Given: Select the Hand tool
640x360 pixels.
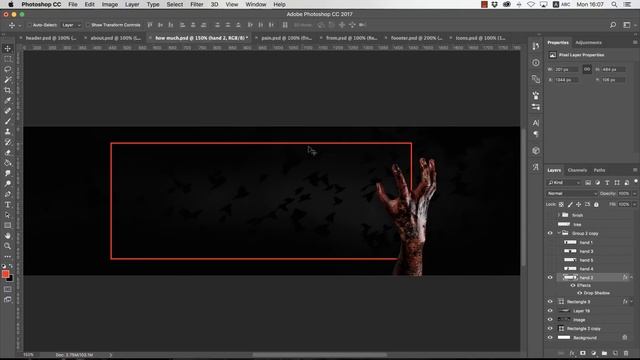Looking at the screenshot, I should 8,236.
